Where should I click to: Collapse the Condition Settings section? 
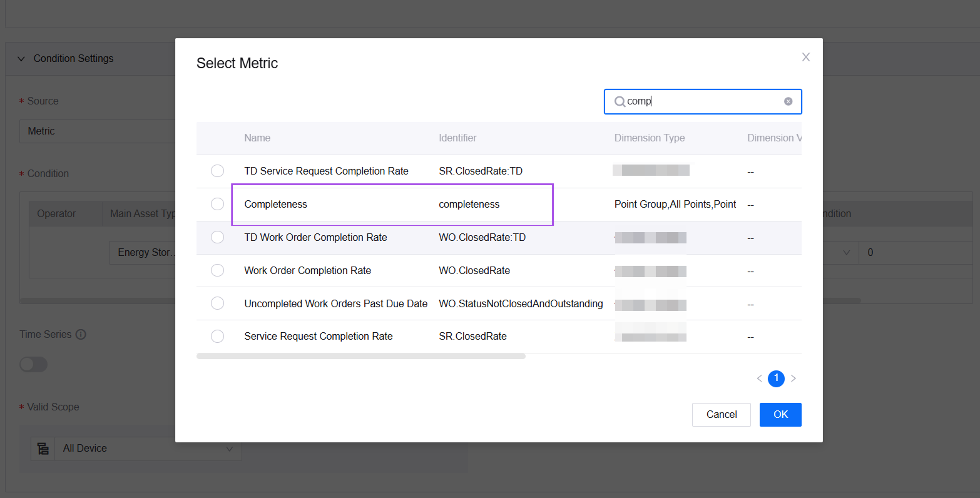[21, 59]
